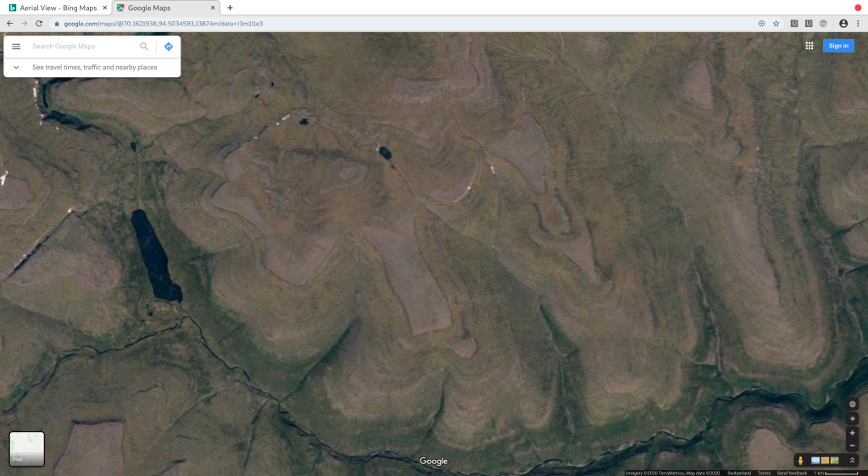
Task: View site information lock icon
Action: (57, 24)
